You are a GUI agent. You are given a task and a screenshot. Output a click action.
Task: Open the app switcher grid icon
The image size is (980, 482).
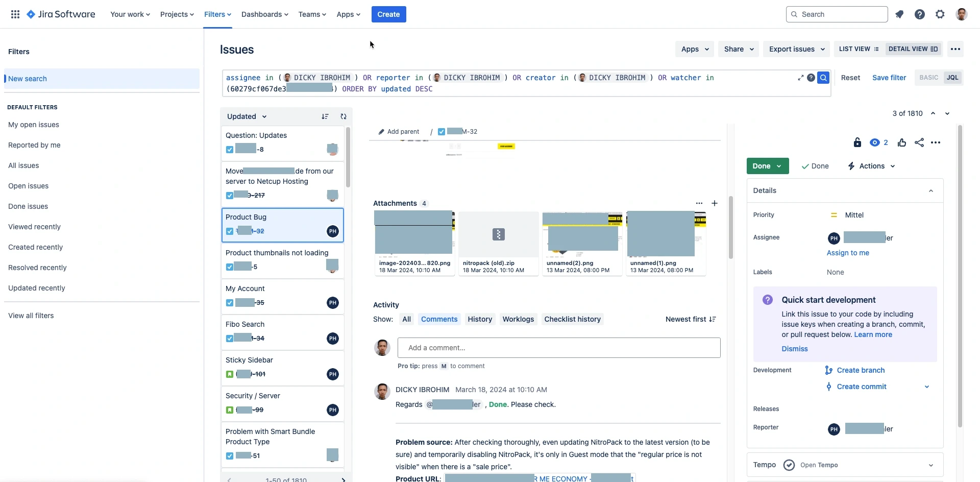coord(15,14)
